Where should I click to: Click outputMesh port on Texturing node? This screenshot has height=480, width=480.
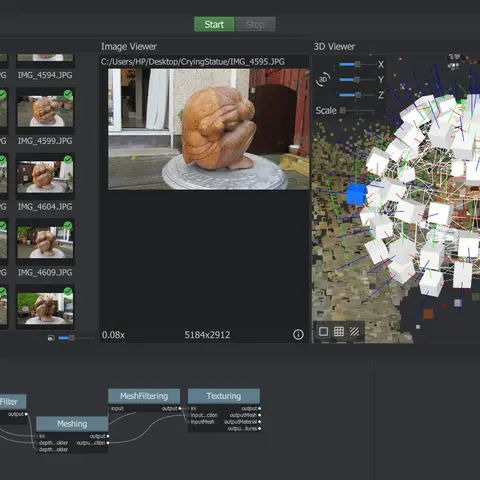pos(259,415)
